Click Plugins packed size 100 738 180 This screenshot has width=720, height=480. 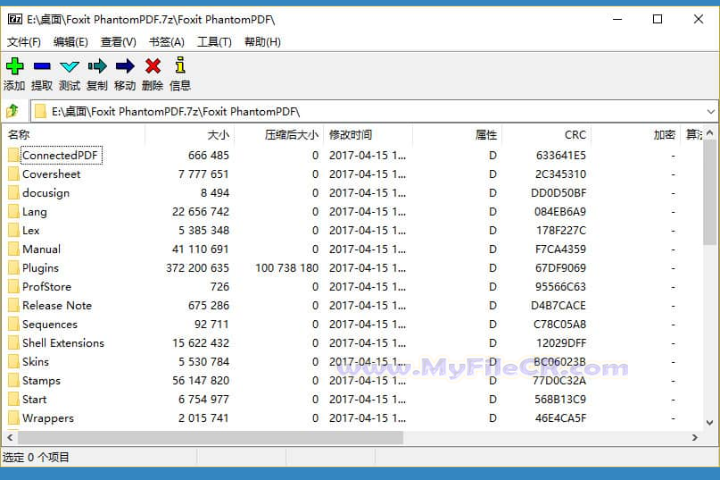tap(287, 268)
